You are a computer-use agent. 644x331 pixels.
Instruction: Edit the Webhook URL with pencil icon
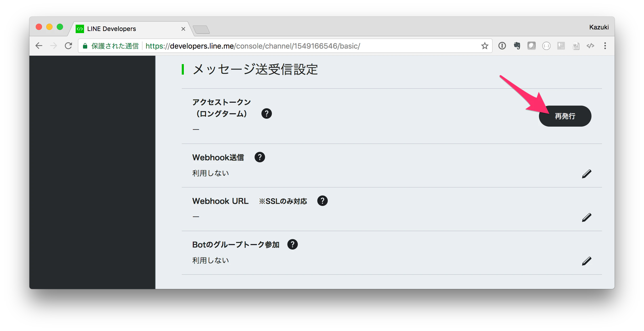pyautogui.click(x=586, y=218)
